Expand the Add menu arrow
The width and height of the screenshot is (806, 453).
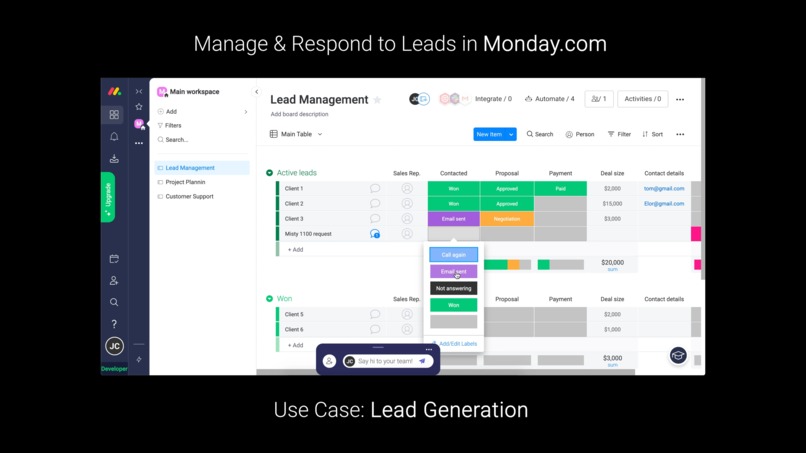pyautogui.click(x=246, y=112)
